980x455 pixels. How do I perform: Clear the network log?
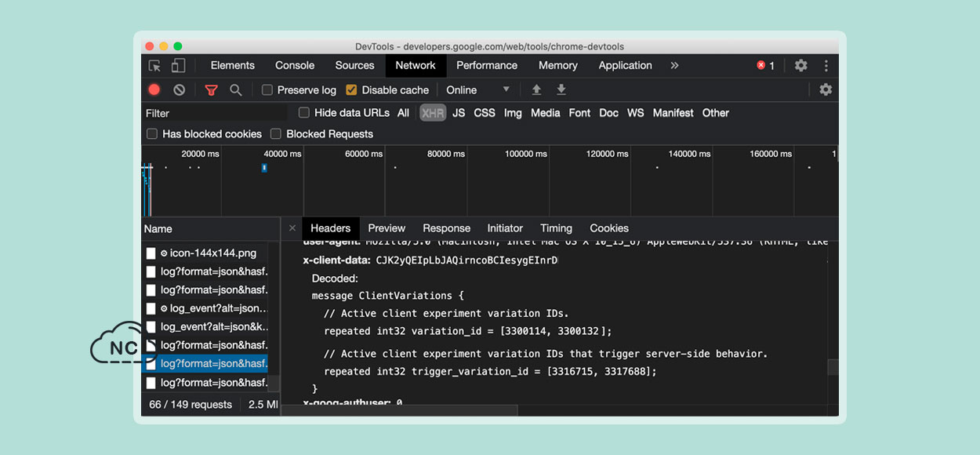point(180,90)
